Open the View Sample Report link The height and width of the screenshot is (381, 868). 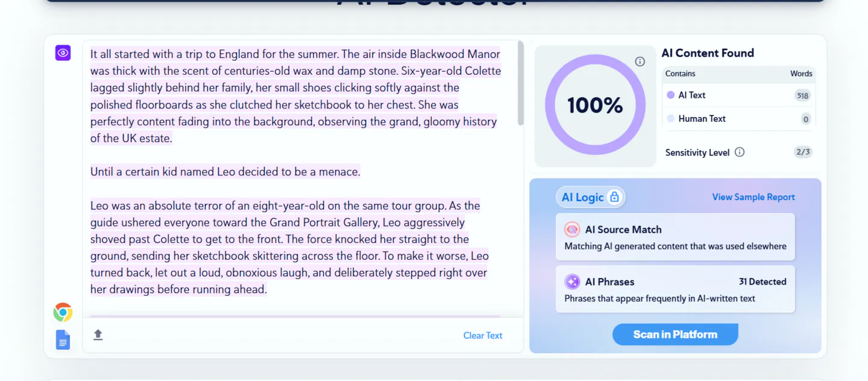pyautogui.click(x=753, y=197)
